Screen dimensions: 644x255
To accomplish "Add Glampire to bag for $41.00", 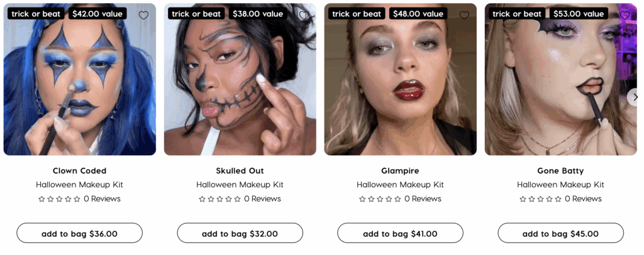I will coord(400,233).
